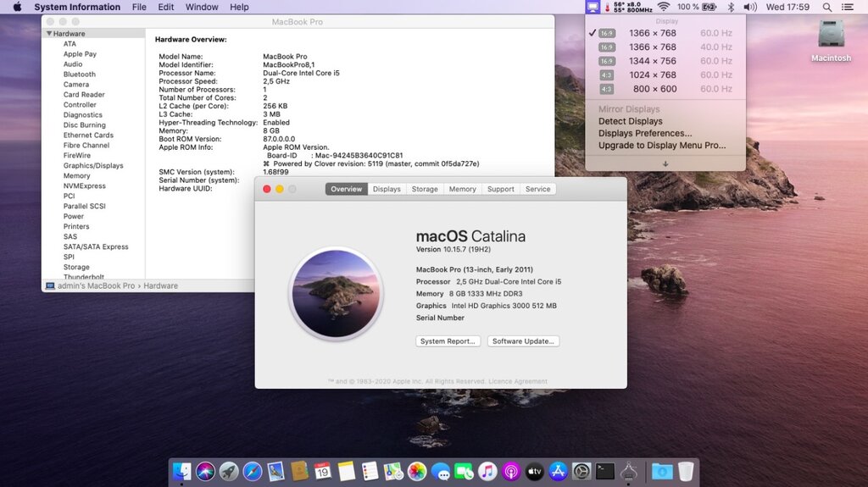The height and width of the screenshot is (487, 868).
Task: Select Graphics/Displays in hardware sidebar
Action: 93,166
